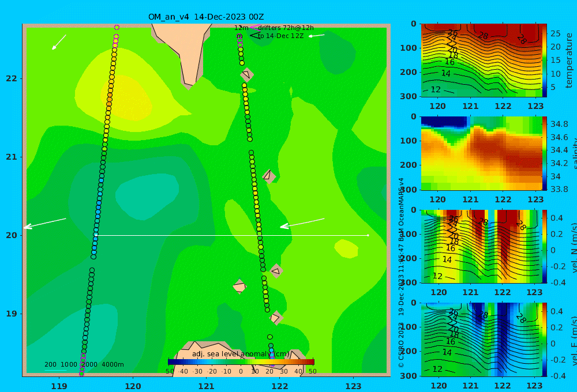Click the "to 14 Dec 12Z" legend text
This screenshot has height=392, width=577.
(x=280, y=36)
